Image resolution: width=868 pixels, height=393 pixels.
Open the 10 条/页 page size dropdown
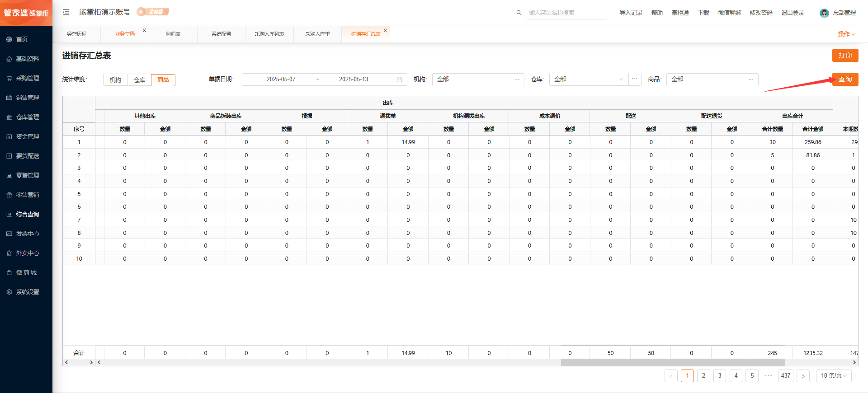click(834, 376)
